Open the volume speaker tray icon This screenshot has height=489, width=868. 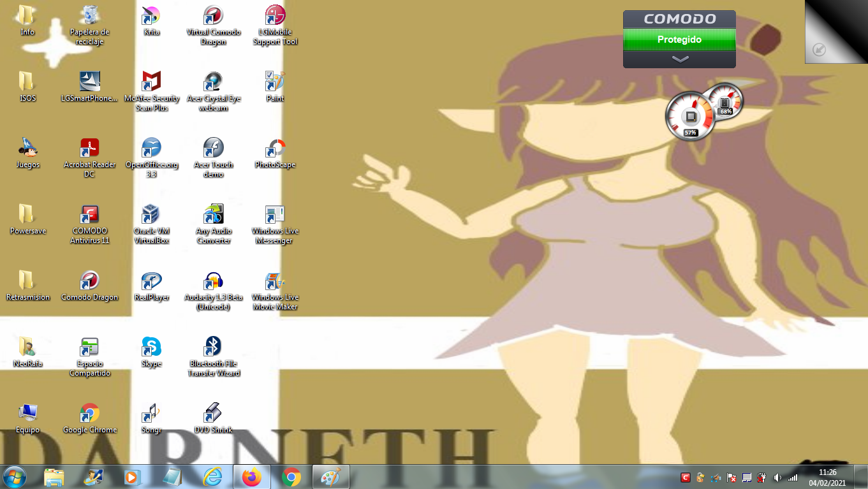click(x=777, y=478)
